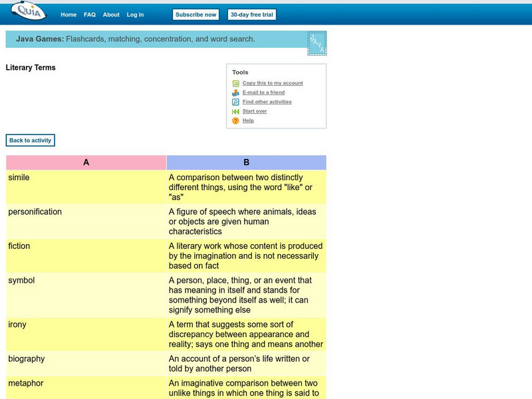Open the Find other activities link
This screenshot has height=399, width=532.
coord(267,102)
